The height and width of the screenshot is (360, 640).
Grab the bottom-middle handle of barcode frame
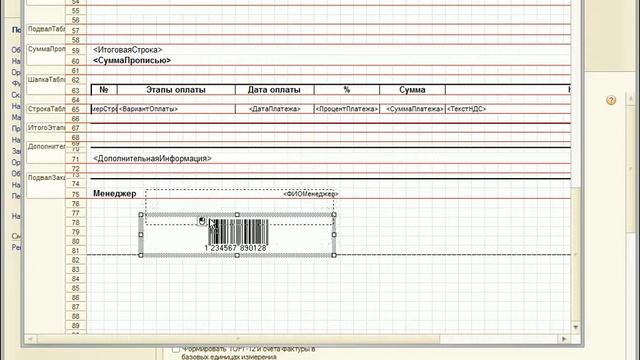point(237,255)
